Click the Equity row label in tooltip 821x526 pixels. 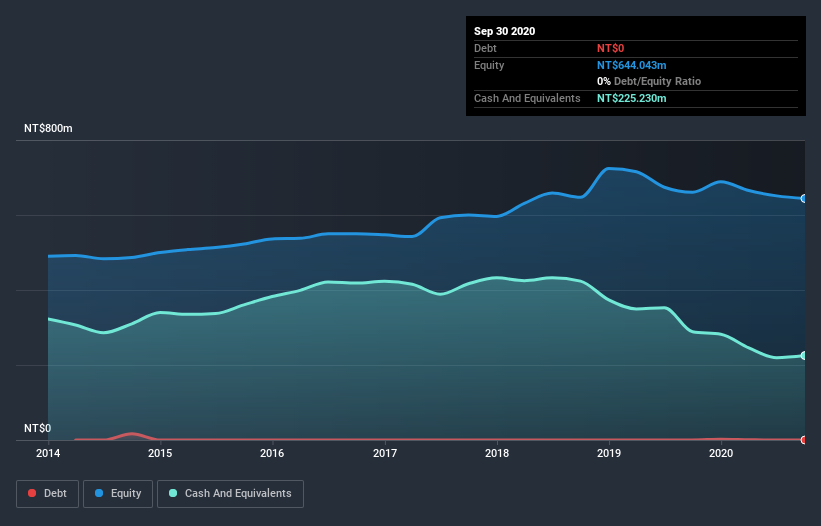click(x=489, y=65)
